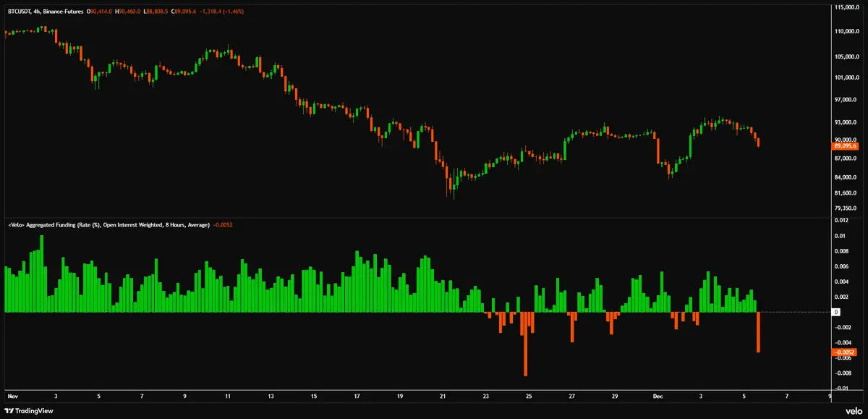Click the -0.008 funding axis label
868x419 pixels.
click(843, 373)
